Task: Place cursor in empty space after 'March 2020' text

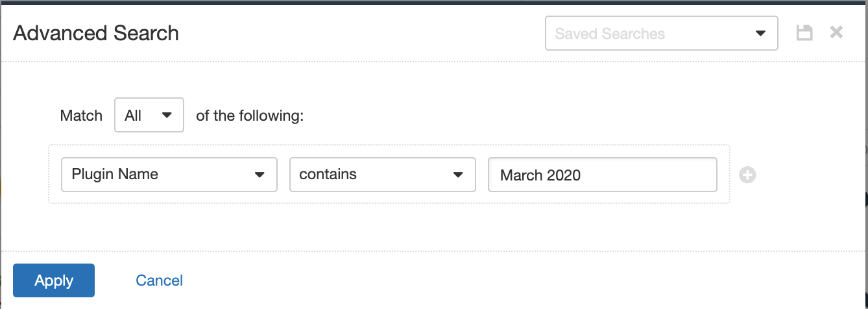Action: [649, 175]
